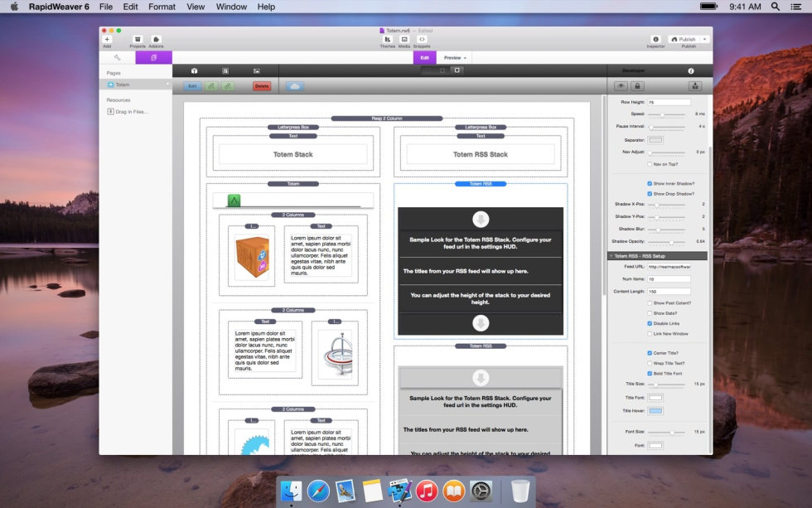Open the Publish dropdown arrow
812x508 pixels.
pyautogui.click(x=705, y=39)
